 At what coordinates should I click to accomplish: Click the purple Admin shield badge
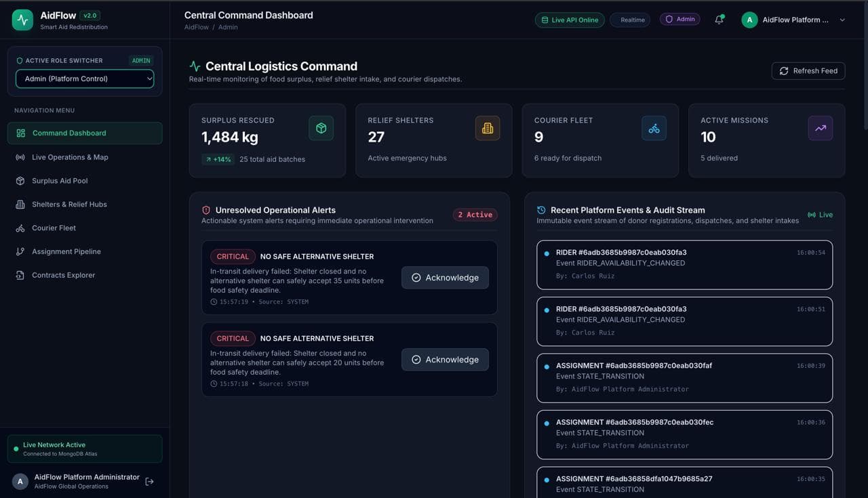point(679,19)
